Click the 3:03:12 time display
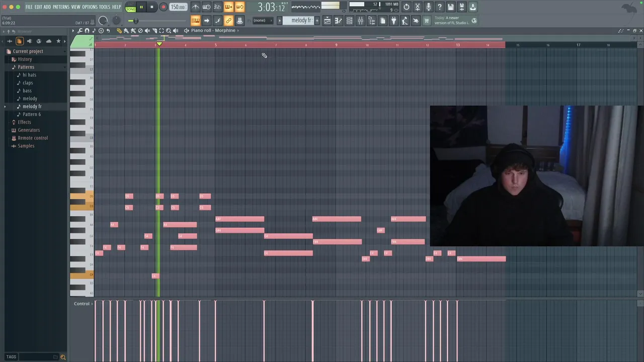Viewport: 644px width, 362px height. 271,8
